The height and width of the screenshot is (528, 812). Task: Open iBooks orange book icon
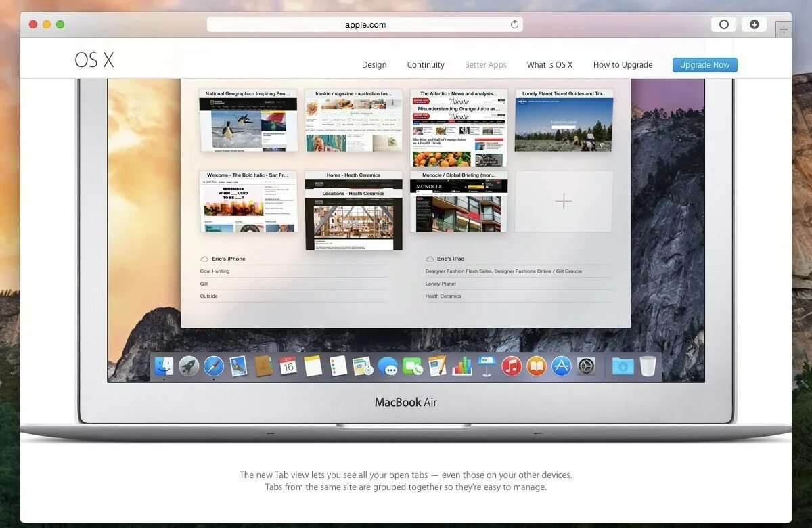pyautogui.click(x=537, y=366)
